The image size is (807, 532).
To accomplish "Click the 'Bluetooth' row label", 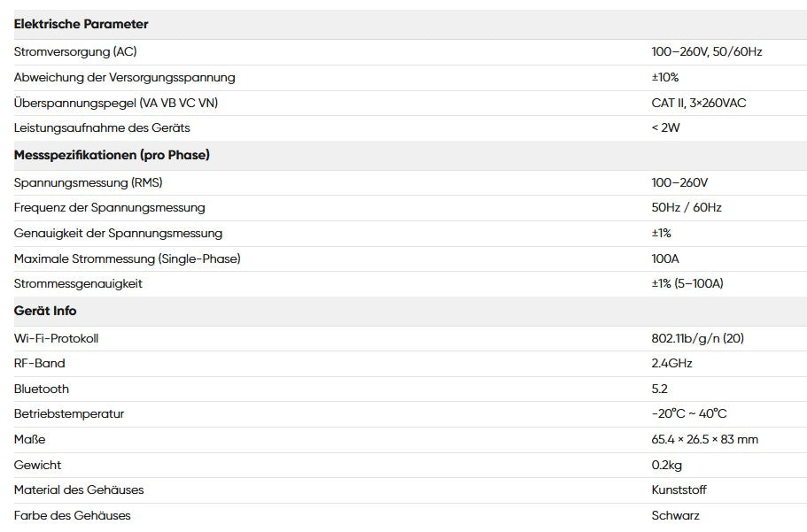I will [42, 389].
